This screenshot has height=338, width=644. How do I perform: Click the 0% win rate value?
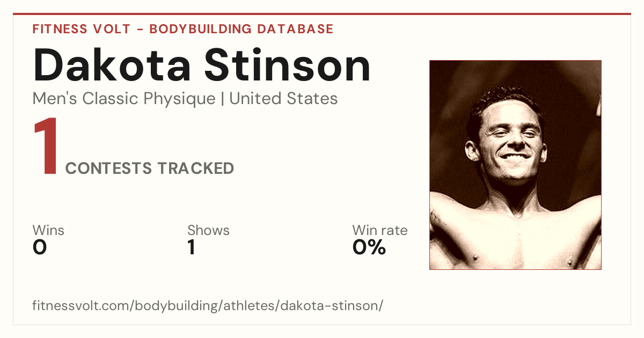click(369, 247)
